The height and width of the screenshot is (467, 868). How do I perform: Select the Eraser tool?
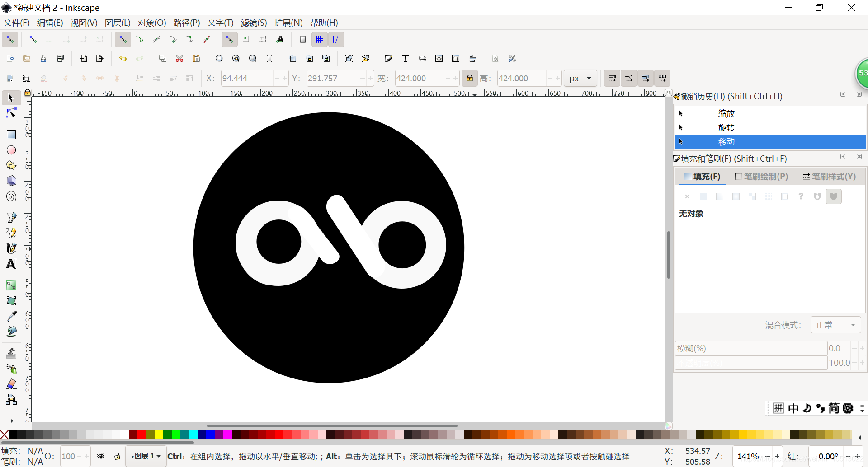point(11,384)
